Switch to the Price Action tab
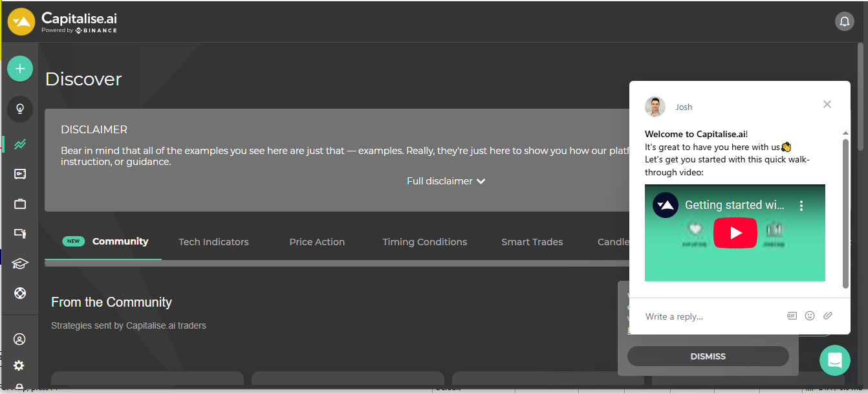This screenshot has width=868, height=394. (317, 242)
